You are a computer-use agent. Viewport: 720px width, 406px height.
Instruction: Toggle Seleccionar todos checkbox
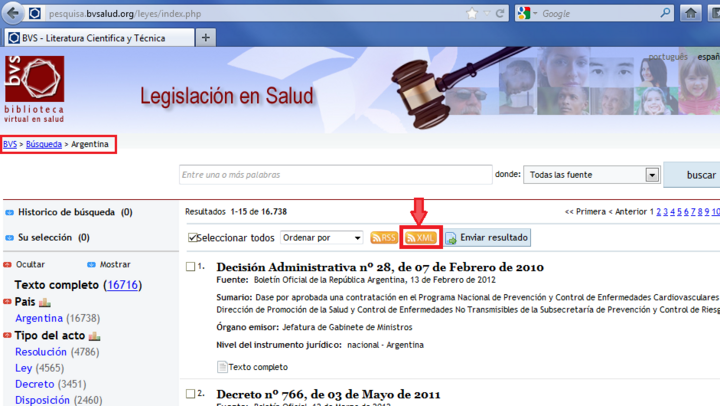[x=192, y=237]
